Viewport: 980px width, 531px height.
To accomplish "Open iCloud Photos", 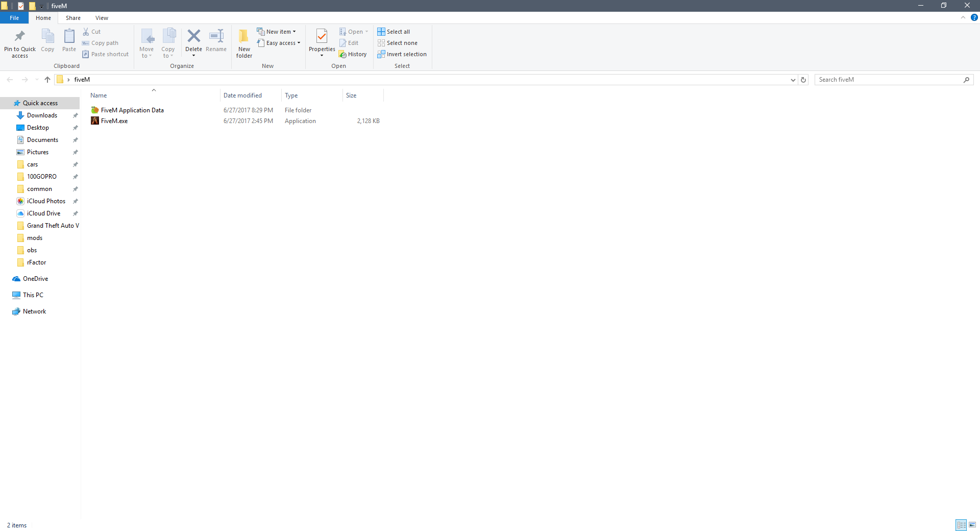I will (46, 201).
